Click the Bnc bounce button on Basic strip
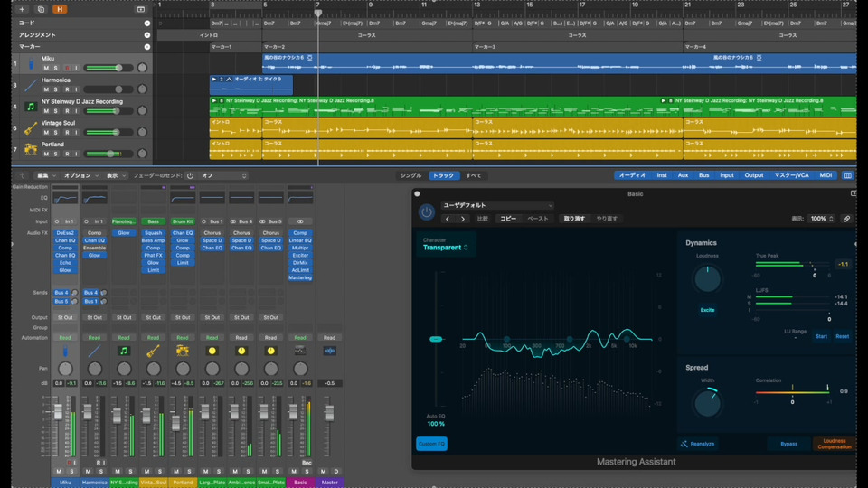The width and height of the screenshot is (868, 488). click(307, 463)
